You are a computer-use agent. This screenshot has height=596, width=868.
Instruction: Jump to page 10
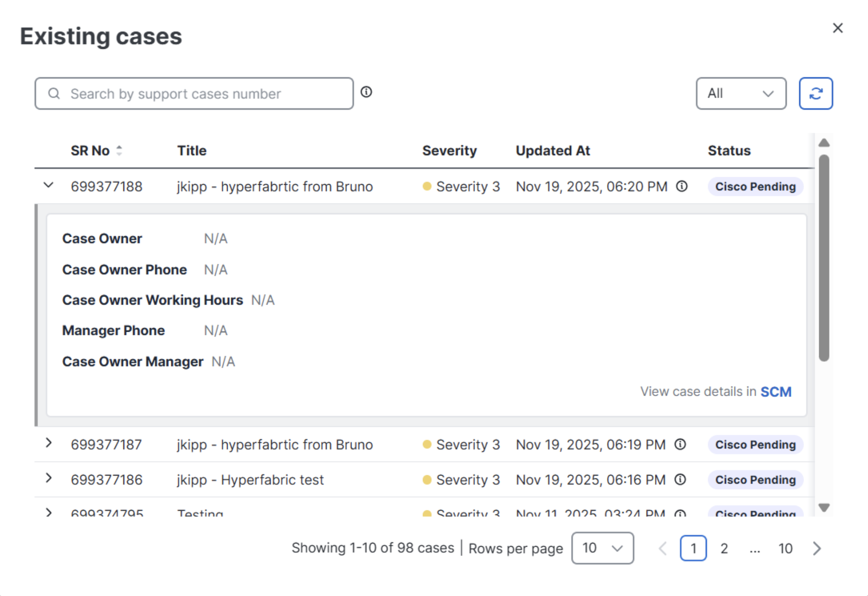point(785,548)
